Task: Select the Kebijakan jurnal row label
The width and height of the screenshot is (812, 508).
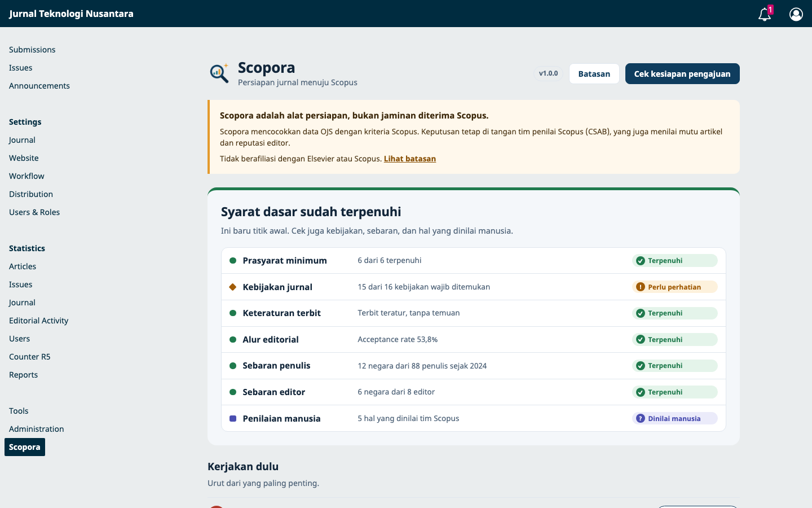Action: 277,287
